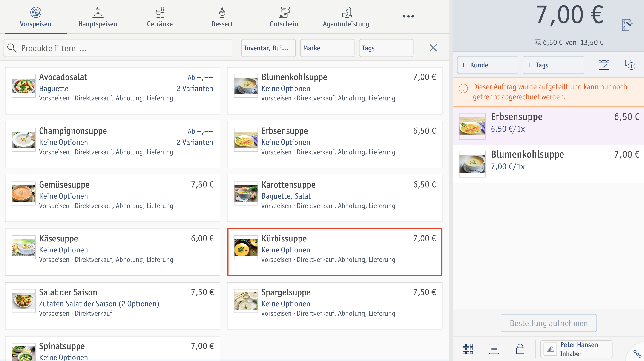
Task: Select the Karottensuppe product card
Action: click(334, 198)
